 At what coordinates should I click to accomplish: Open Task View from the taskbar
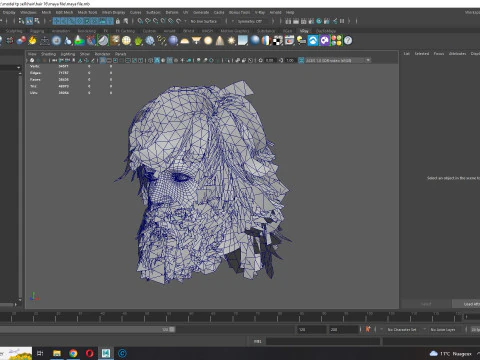point(40,353)
